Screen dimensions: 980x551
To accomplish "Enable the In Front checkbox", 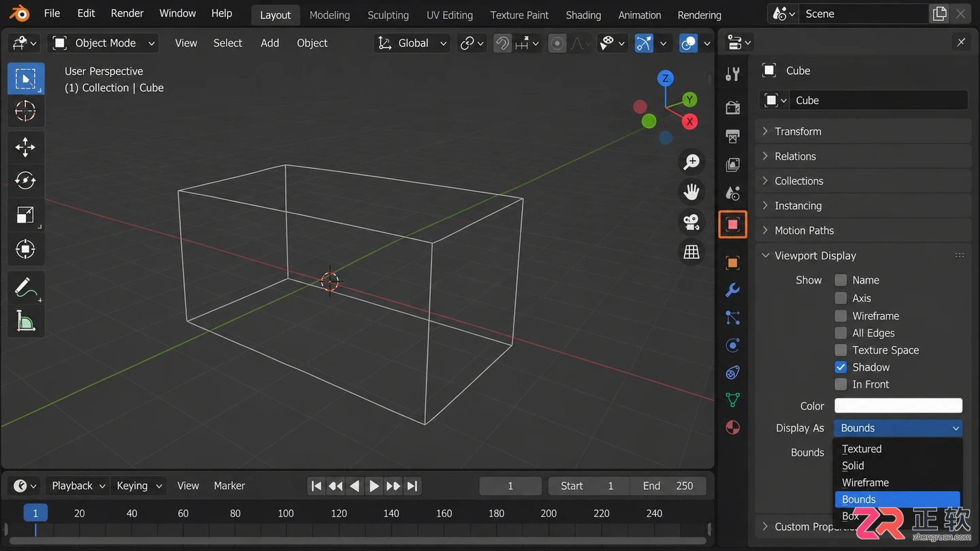I will [x=841, y=384].
